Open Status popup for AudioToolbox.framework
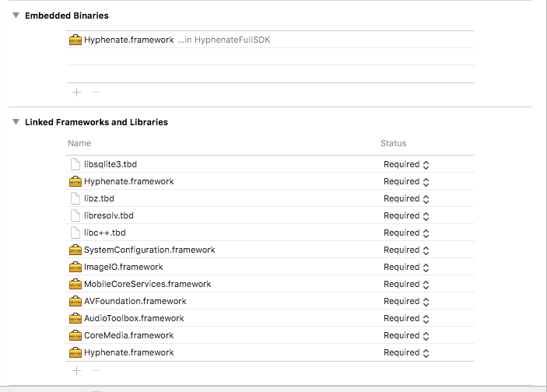The image size is (547, 392). [x=406, y=318]
